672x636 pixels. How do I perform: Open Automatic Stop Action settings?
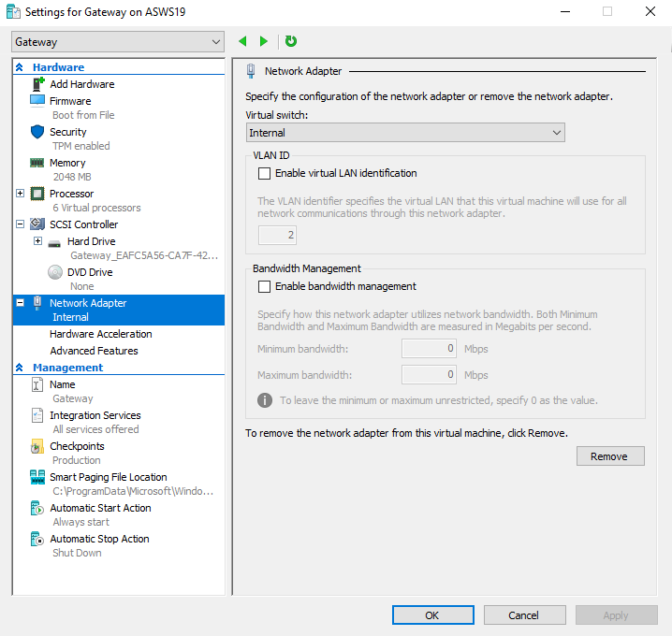tap(99, 539)
